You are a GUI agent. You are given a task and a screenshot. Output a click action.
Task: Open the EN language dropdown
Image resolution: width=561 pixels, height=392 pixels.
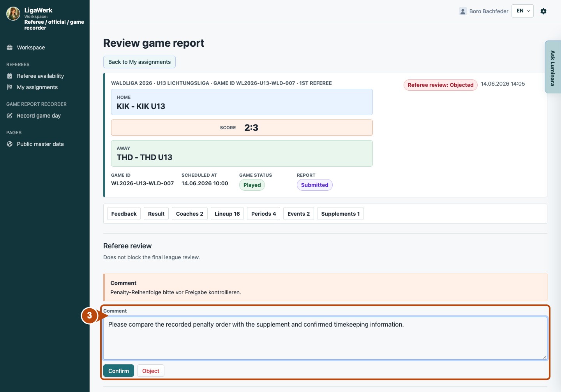pos(522,11)
